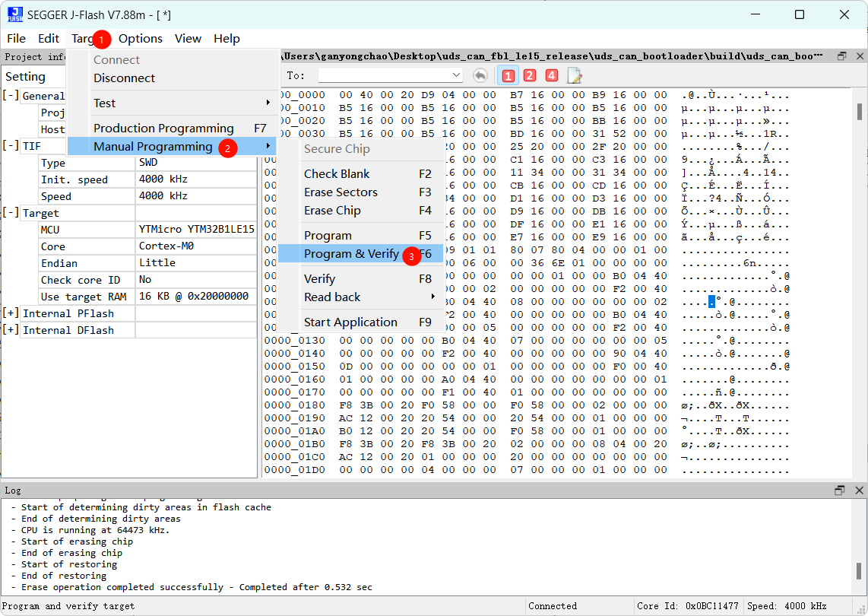Screen dimensions: 868x616
Task: Click log line Erase operation completed successfully
Action: tap(192, 587)
